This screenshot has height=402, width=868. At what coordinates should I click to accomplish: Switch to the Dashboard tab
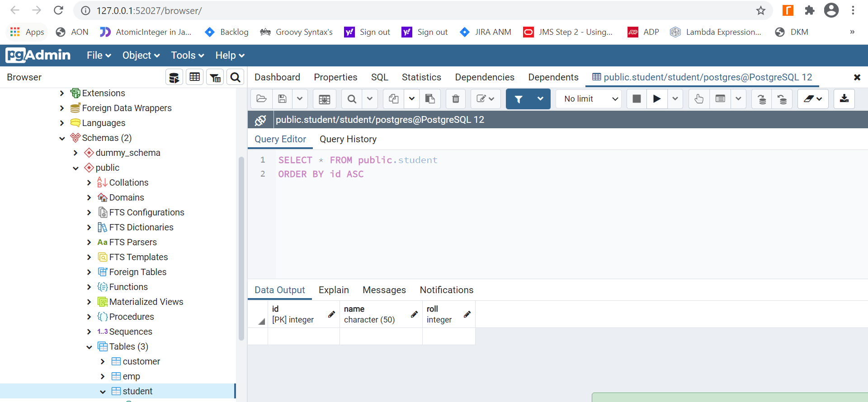click(x=277, y=77)
